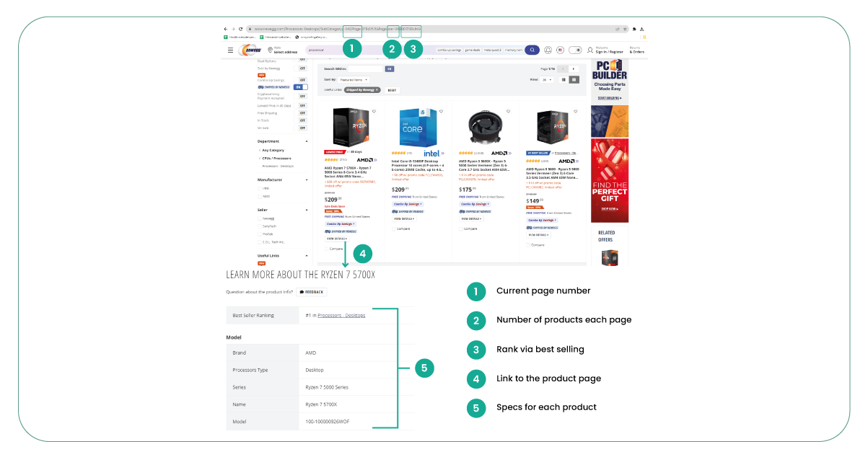Open the View 36 items dropdown

547,79
